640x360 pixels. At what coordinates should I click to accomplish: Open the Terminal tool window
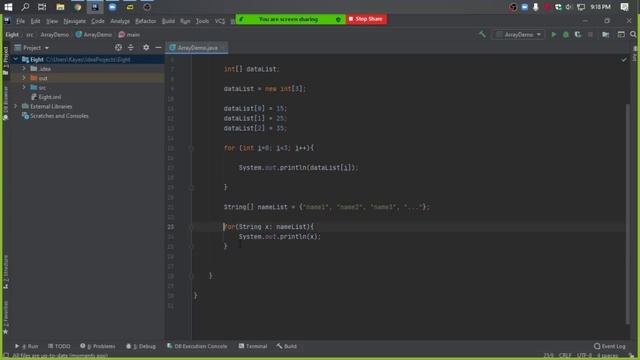click(253, 346)
